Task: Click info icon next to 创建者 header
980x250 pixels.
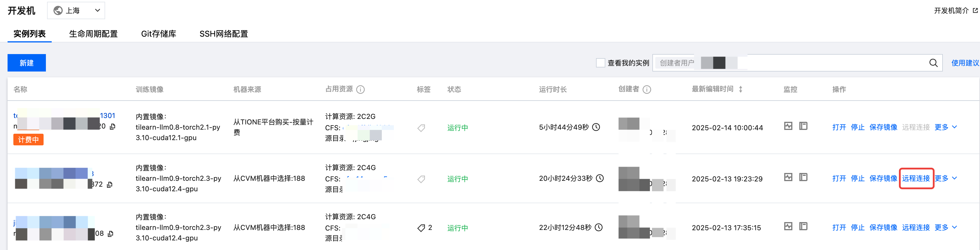Action: [647, 90]
